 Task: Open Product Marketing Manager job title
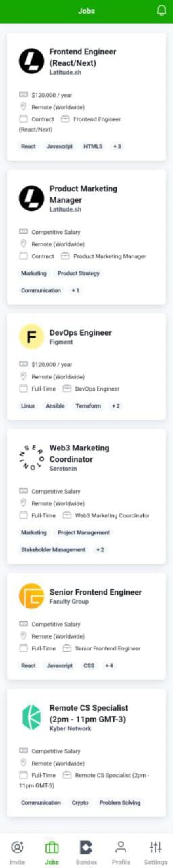pos(83,194)
